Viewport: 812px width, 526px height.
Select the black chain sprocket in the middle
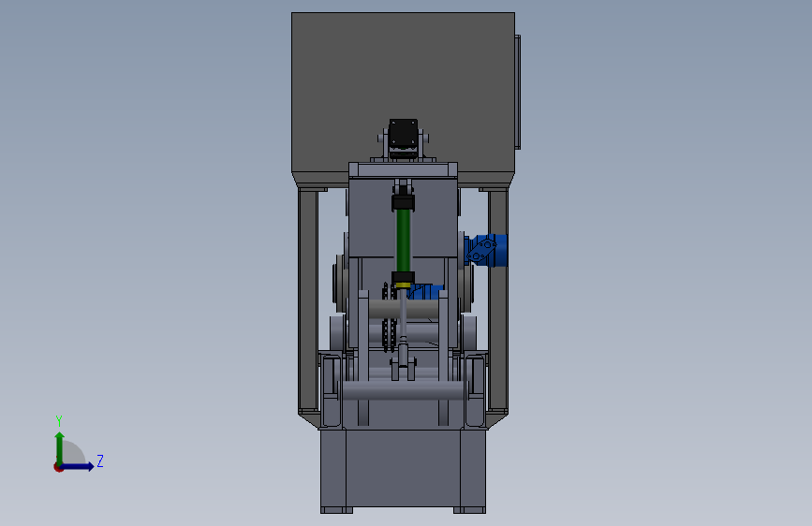pos(389,317)
